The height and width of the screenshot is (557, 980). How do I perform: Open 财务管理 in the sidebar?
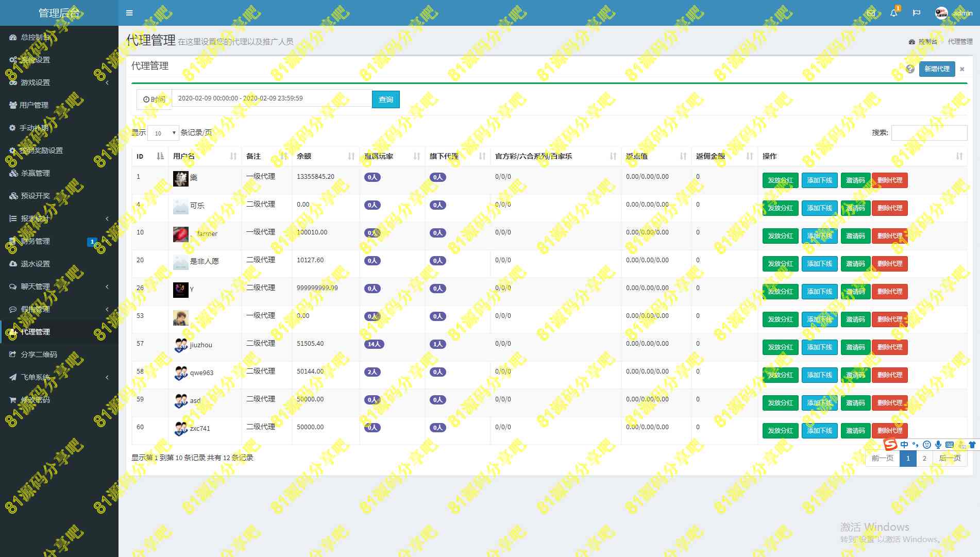(x=35, y=241)
